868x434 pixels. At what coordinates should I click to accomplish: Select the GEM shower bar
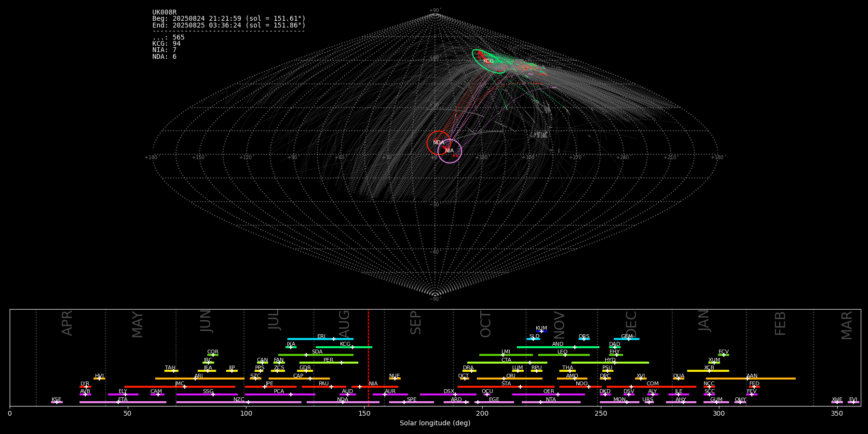coord(626,339)
